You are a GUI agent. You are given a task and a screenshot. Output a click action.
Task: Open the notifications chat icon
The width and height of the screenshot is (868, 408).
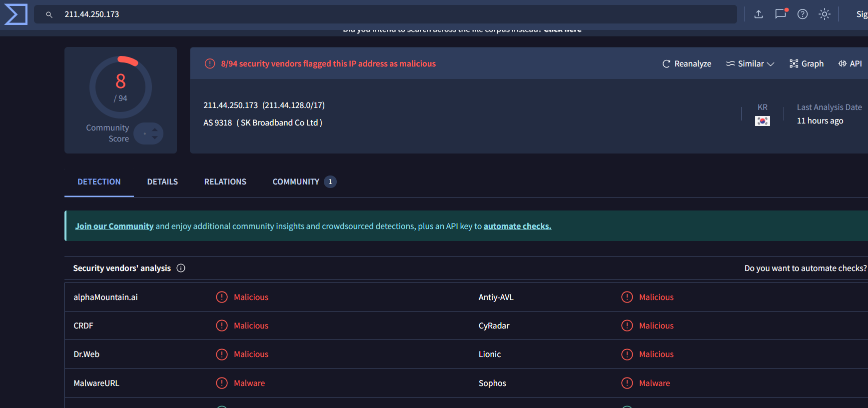click(781, 14)
